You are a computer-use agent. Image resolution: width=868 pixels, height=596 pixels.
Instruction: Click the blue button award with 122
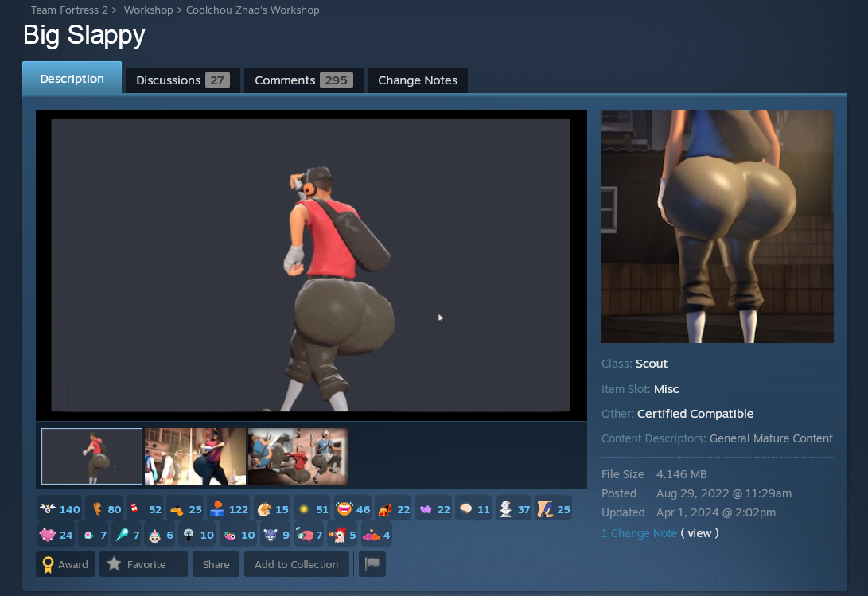[x=228, y=509]
